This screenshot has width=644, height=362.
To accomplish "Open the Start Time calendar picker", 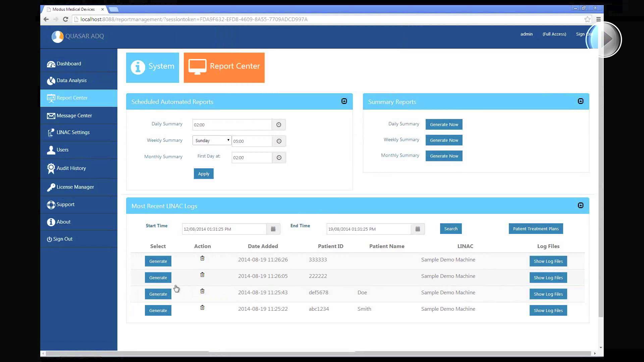I will (273, 229).
